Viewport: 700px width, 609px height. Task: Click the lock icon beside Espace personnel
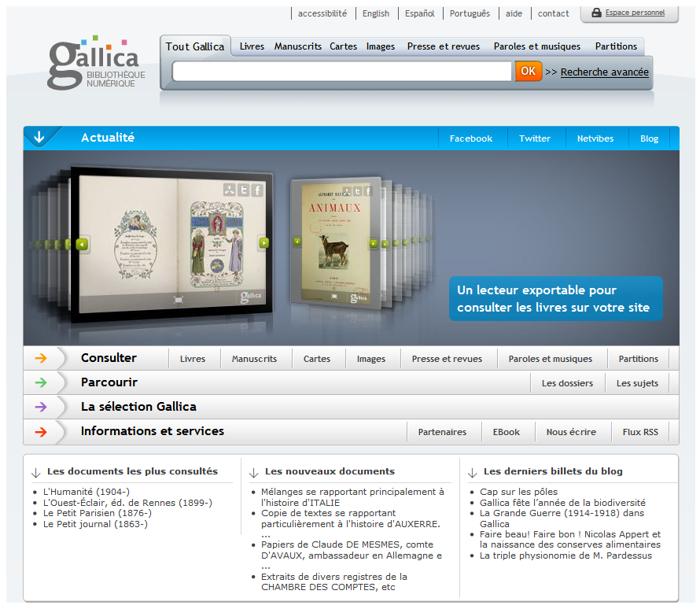(596, 13)
